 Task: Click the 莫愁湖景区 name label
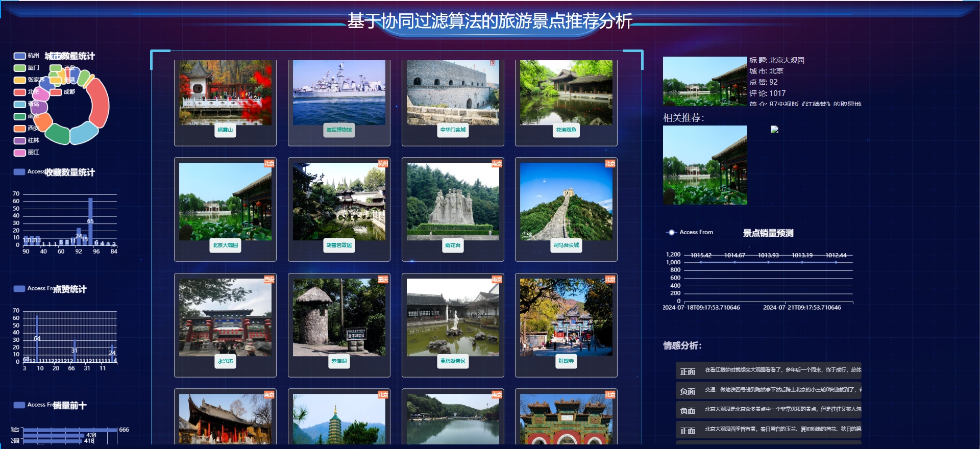point(453,361)
